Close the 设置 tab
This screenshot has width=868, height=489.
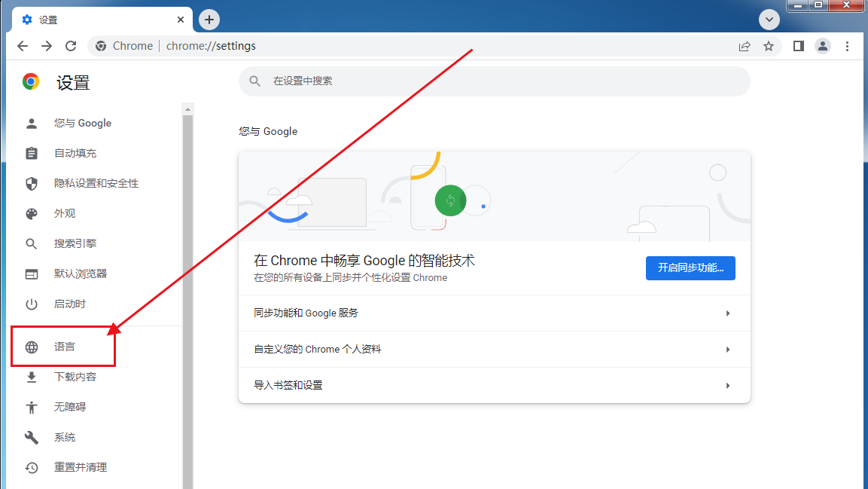click(x=181, y=20)
